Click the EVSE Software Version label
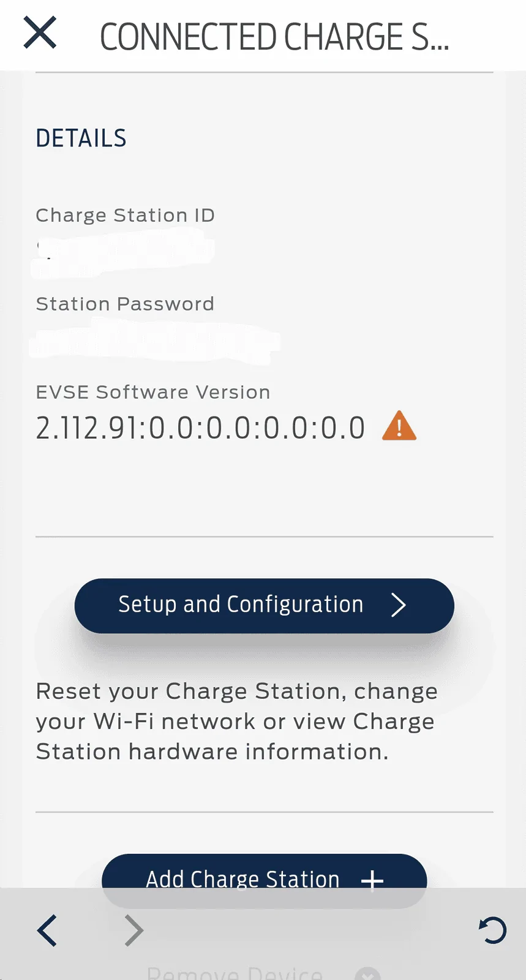 coord(153,392)
